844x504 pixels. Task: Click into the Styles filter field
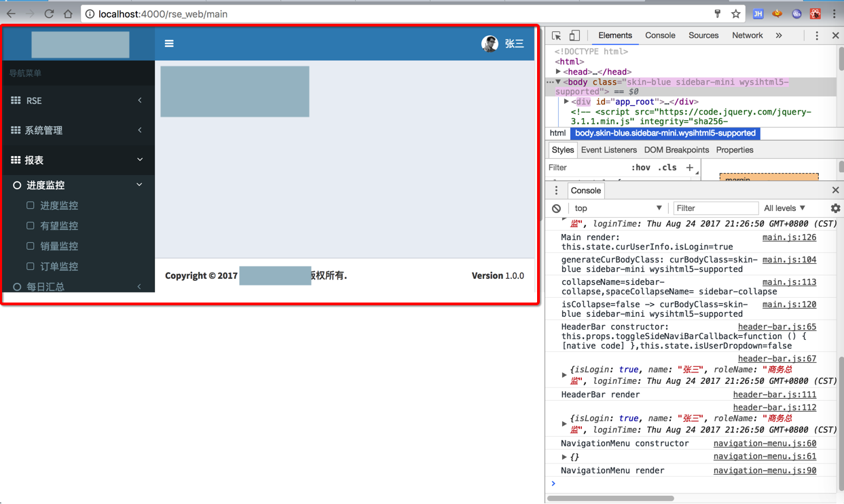click(x=587, y=168)
